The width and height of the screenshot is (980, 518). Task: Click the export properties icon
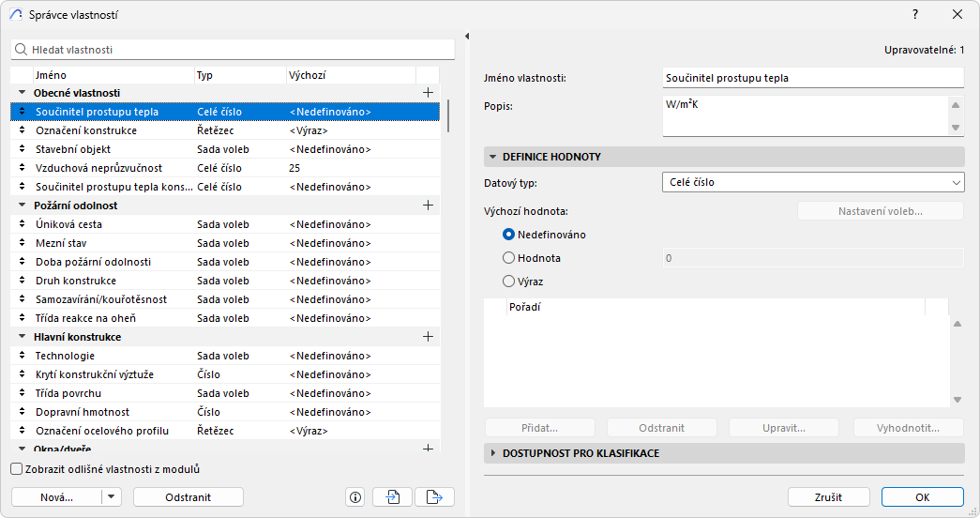click(434, 497)
